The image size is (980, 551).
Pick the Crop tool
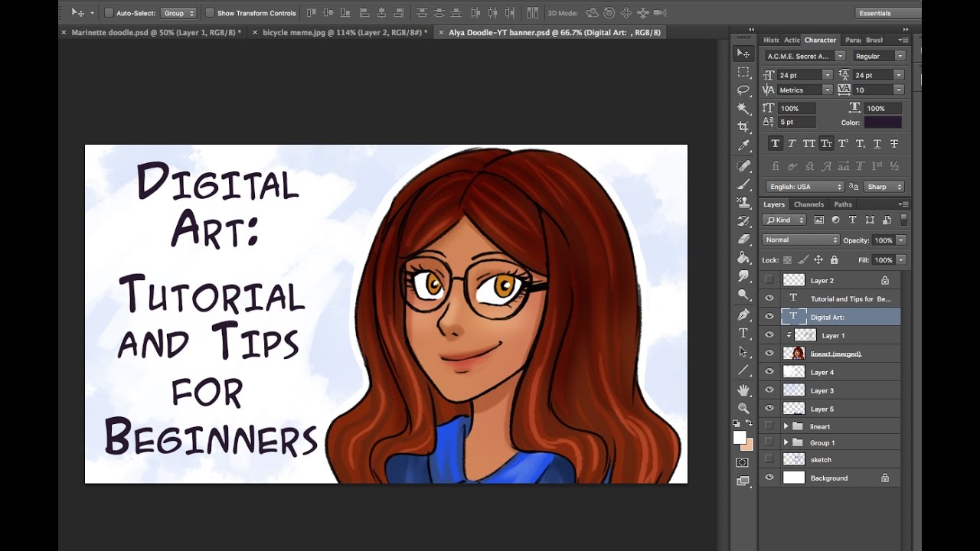pos(743,127)
